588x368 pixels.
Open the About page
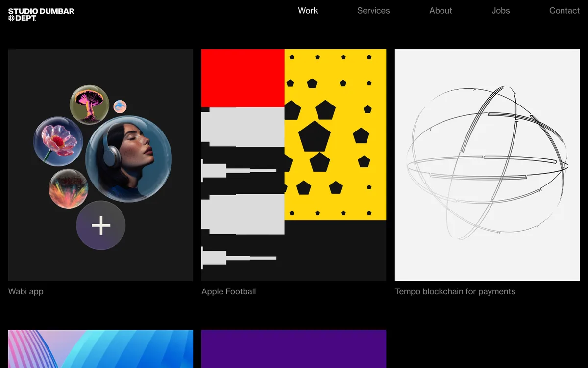(441, 11)
